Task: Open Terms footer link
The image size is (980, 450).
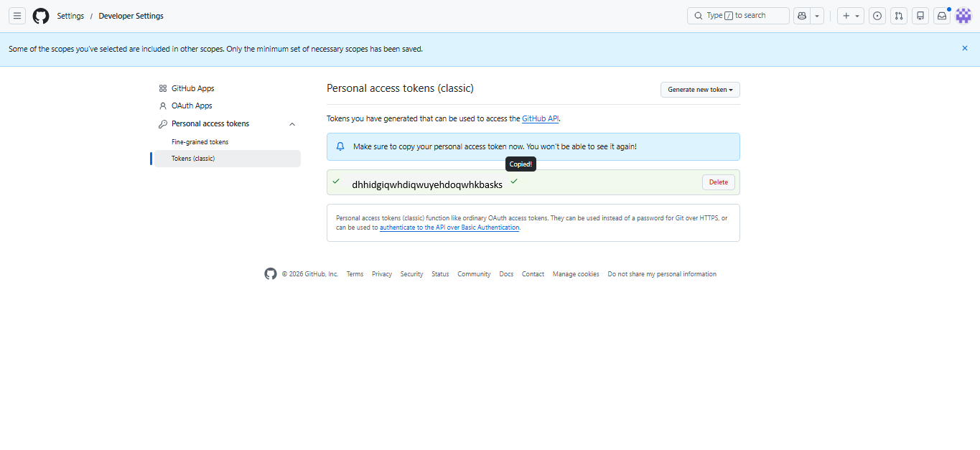Action: coord(355,274)
